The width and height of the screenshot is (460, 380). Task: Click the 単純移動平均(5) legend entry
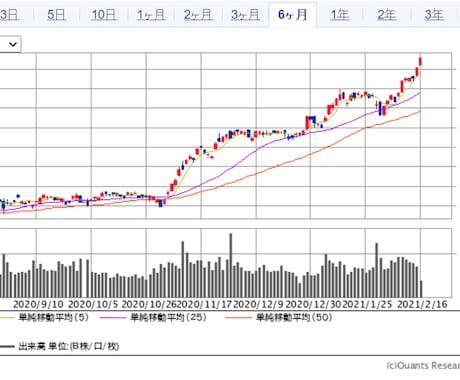53,317
